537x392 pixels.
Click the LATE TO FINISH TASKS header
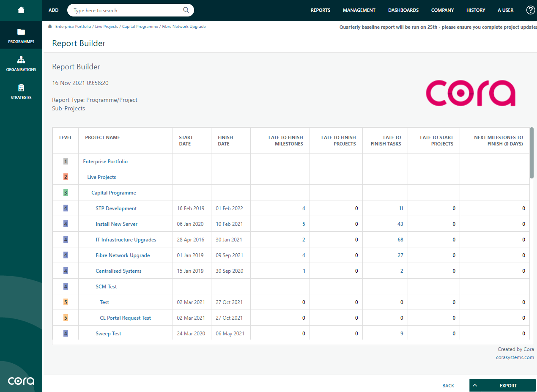[x=386, y=140]
